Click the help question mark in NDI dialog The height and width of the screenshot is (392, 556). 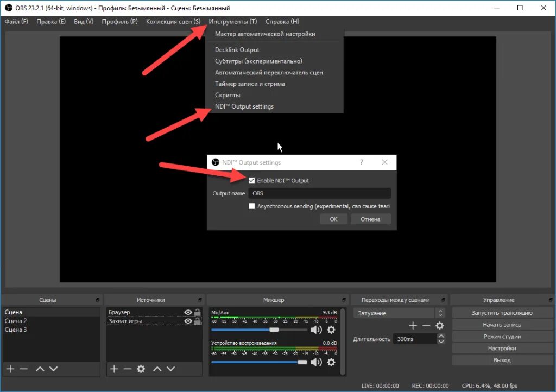tap(361, 162)
